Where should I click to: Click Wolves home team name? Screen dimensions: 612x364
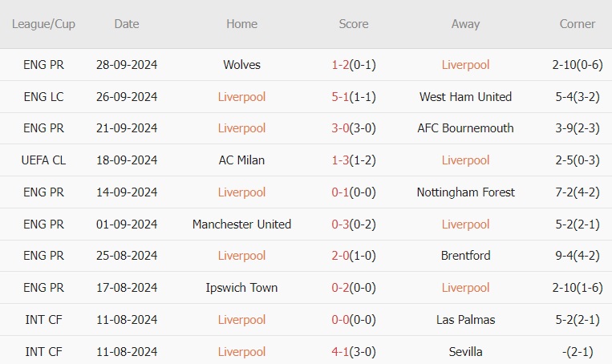[241, 65]
